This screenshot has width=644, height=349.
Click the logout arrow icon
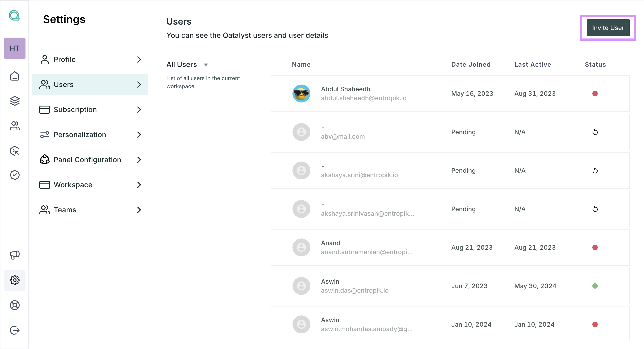coord(15,330)
